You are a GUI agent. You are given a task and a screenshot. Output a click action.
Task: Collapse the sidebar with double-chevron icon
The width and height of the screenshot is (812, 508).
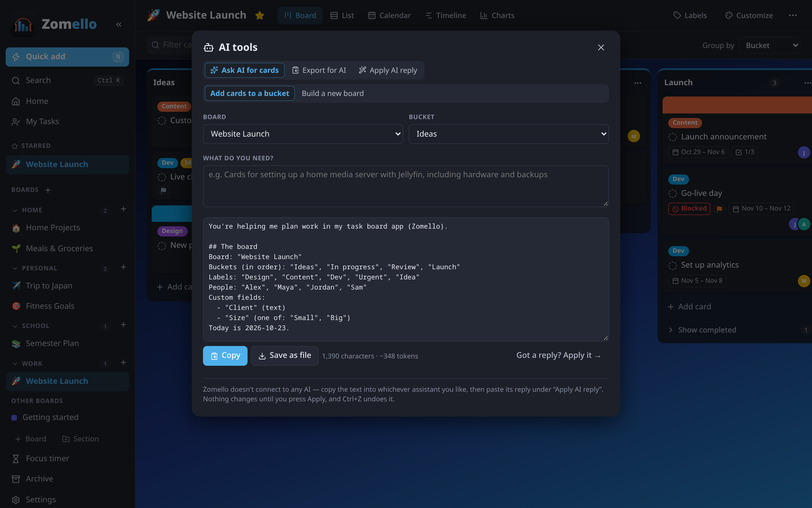(119, 24)
